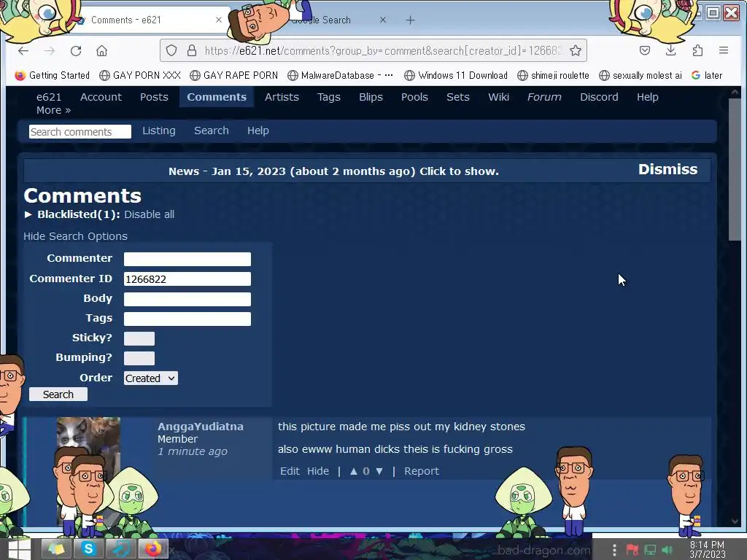Open the Artists section

click(282, 97)
